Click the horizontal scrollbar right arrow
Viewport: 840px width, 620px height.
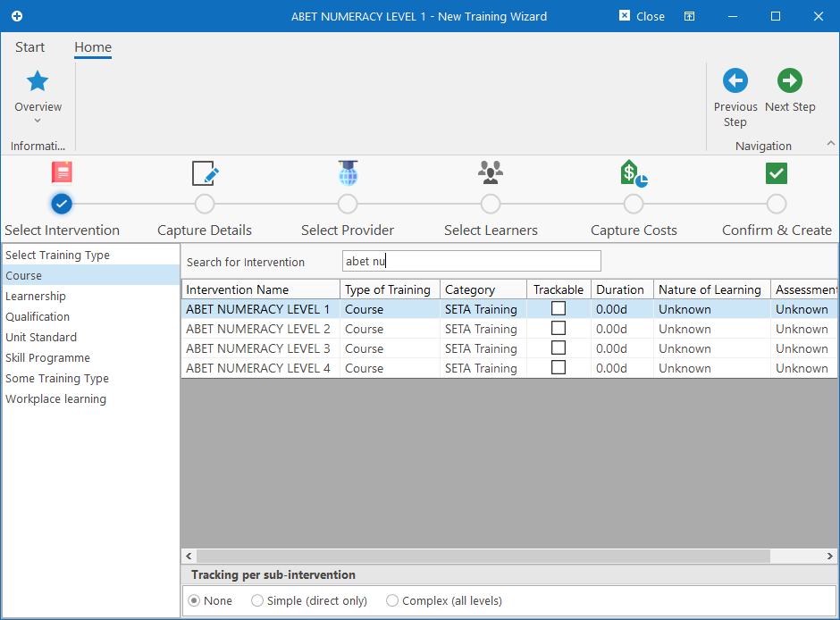point(830,556)
